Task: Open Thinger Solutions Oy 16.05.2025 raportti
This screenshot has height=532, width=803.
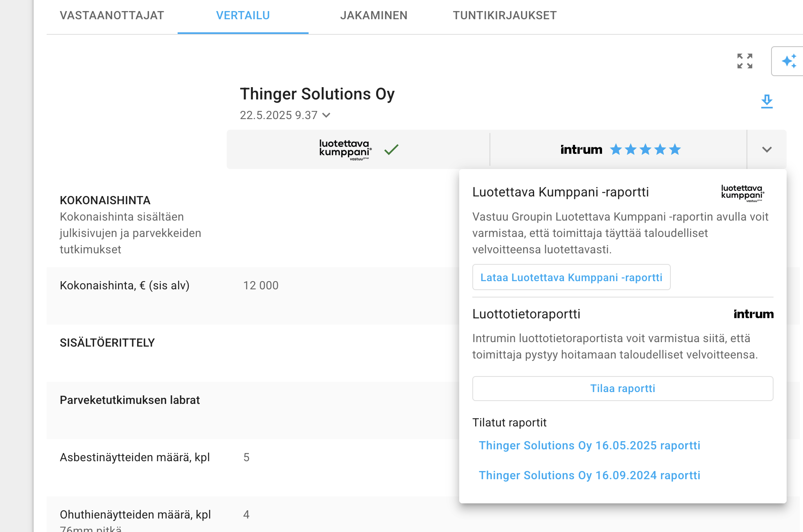Action: pyautogui.click(x=589, y=445)
